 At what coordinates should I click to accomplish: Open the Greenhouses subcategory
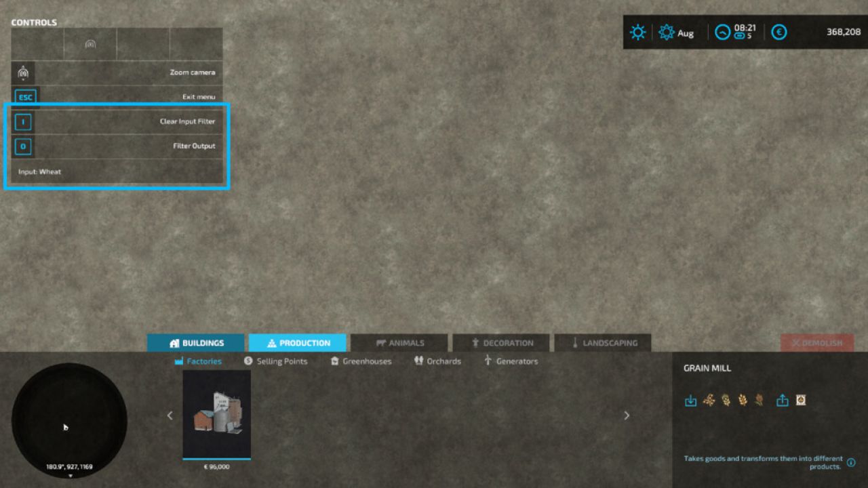click(x=361, y=361)
